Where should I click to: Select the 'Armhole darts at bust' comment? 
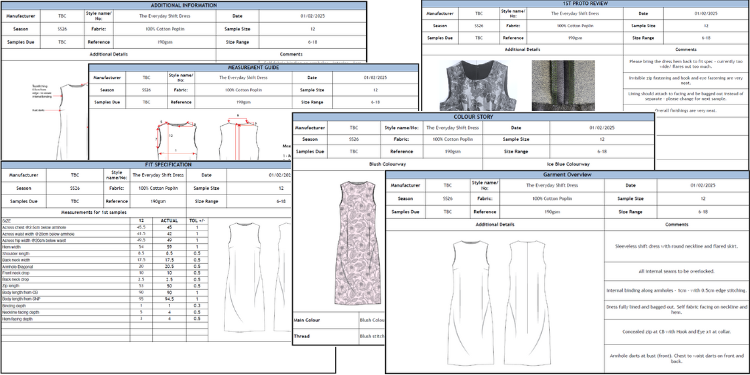676,358
